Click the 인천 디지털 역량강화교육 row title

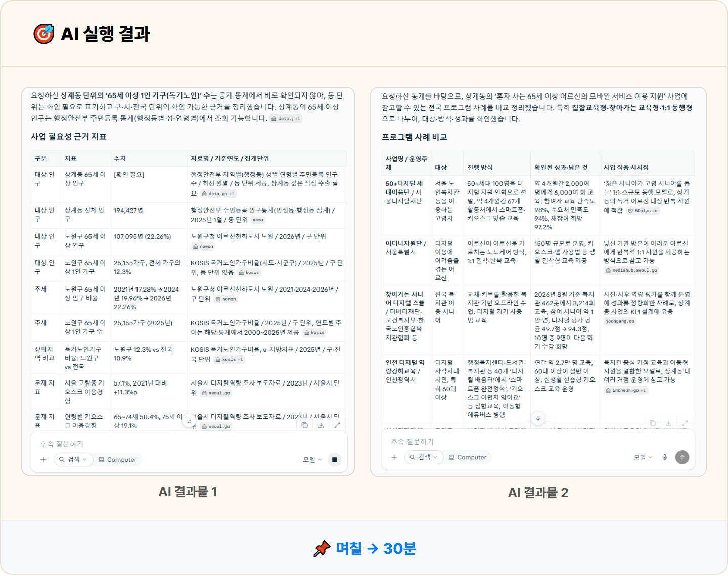point(405,367)
